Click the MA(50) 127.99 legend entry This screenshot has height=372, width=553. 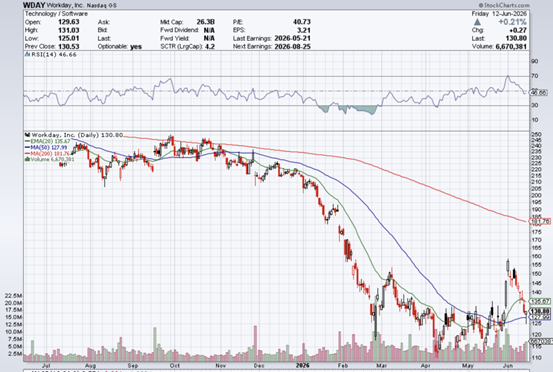pyautogui.click(x=46, y=147)
